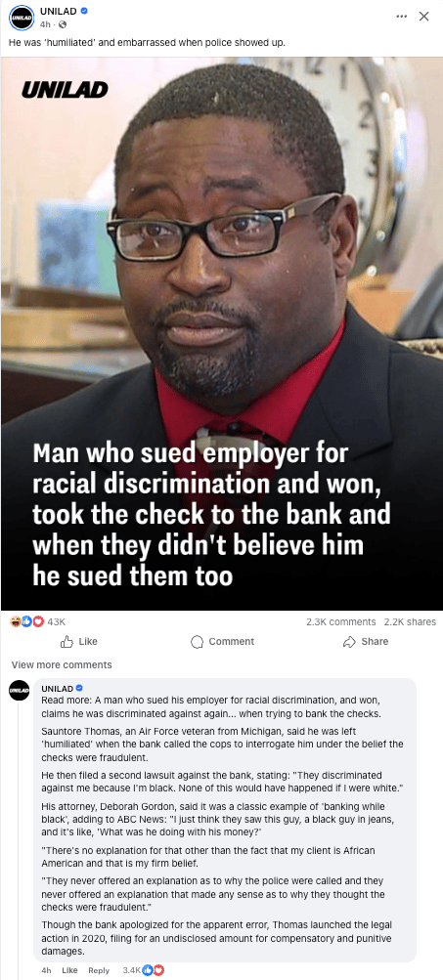Open the UNILAD commenter name link

click(x=57, y=688)
